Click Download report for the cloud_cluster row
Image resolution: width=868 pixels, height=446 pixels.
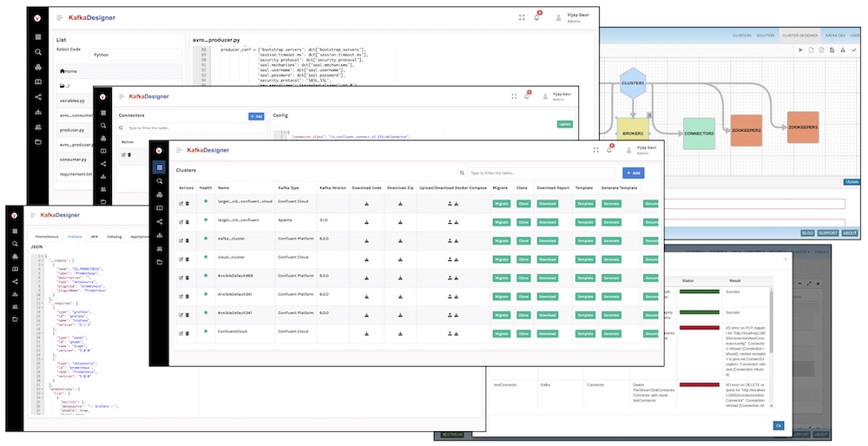pos(547,259)
